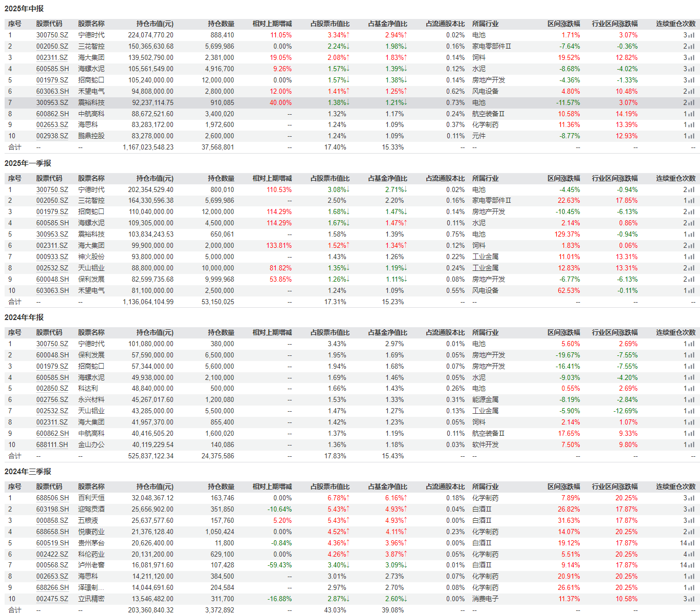
Task: Open 300750.SZ link under 2025年中报
Action: click(x=52, y=35)
